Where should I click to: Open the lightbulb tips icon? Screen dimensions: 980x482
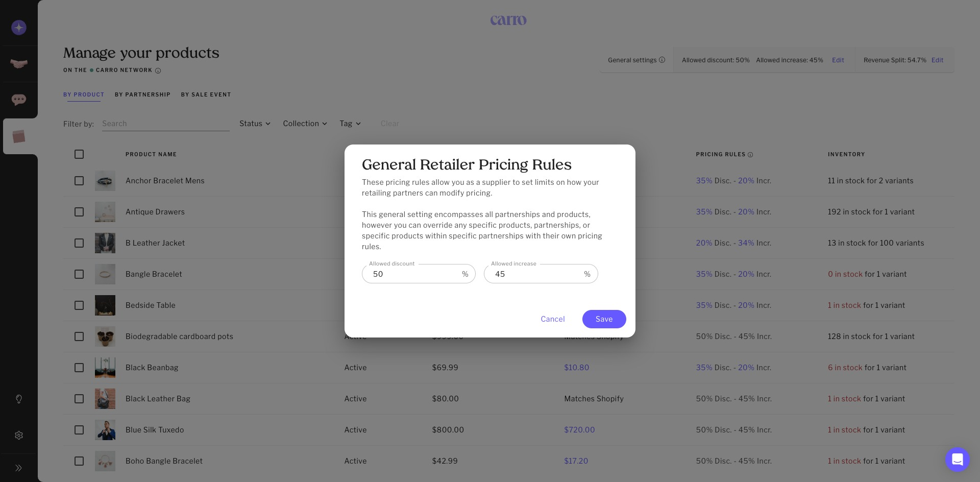19,399
